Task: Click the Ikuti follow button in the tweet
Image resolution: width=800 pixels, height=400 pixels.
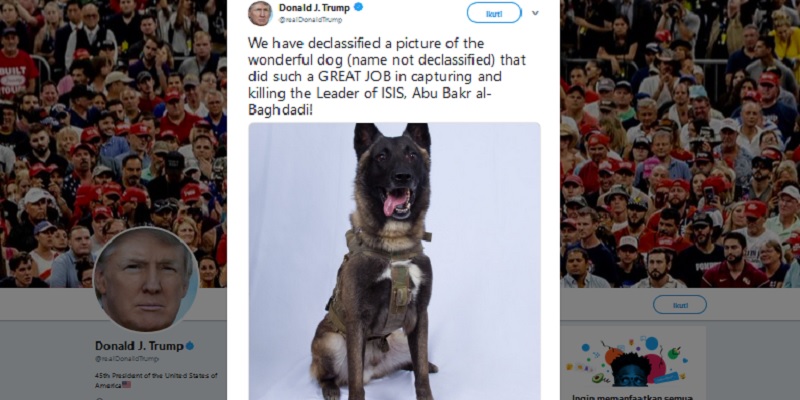Action: pyautogui.click(x=494, y=13)
